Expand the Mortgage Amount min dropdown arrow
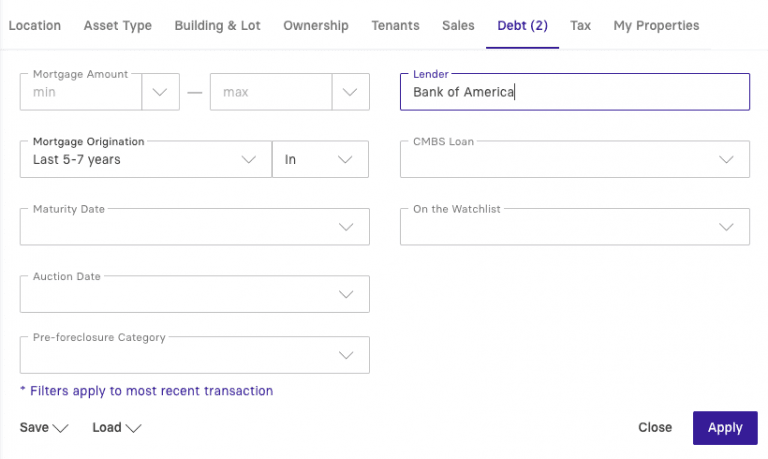768x459 pixels. pos(160,92)
